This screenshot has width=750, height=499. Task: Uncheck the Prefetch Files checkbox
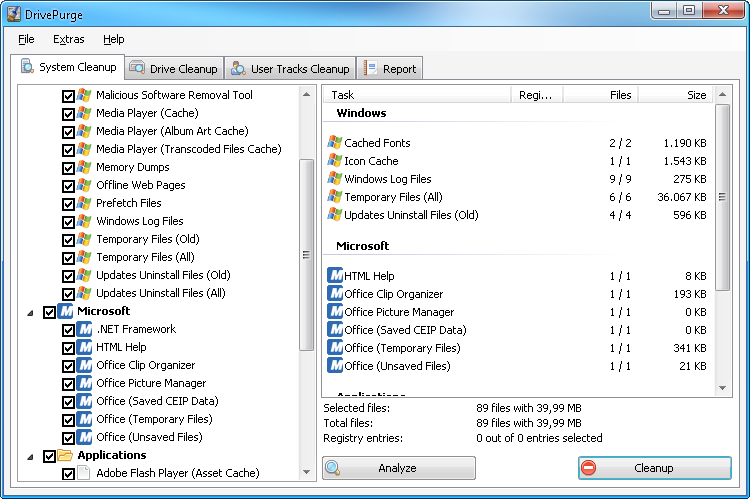(68, 204)
